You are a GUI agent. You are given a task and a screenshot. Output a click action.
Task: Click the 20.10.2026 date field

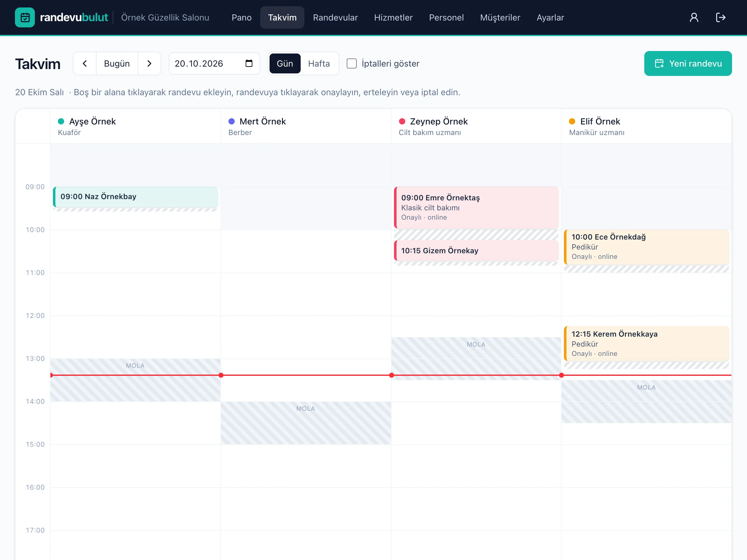pos(214,63)
